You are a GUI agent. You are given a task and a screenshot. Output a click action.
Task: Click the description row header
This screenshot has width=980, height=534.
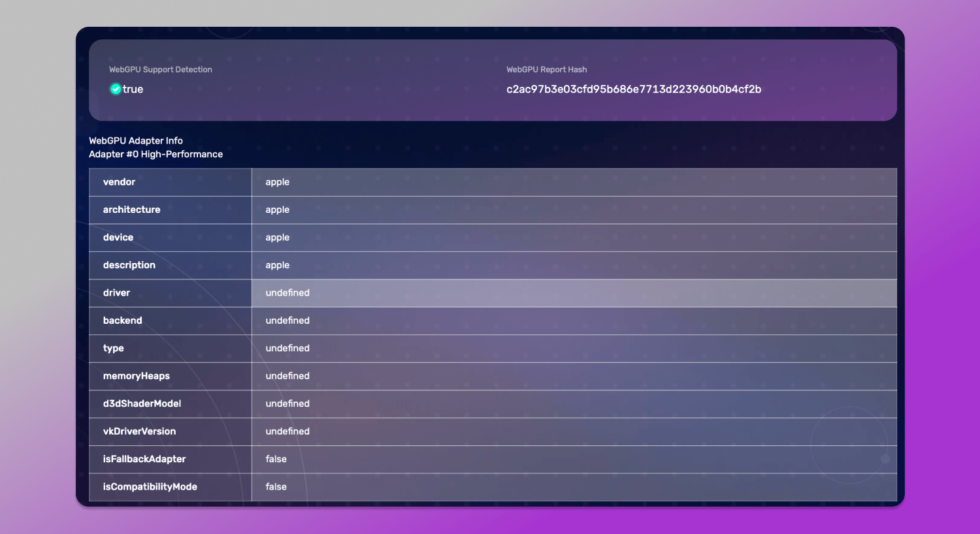(129, 265)
